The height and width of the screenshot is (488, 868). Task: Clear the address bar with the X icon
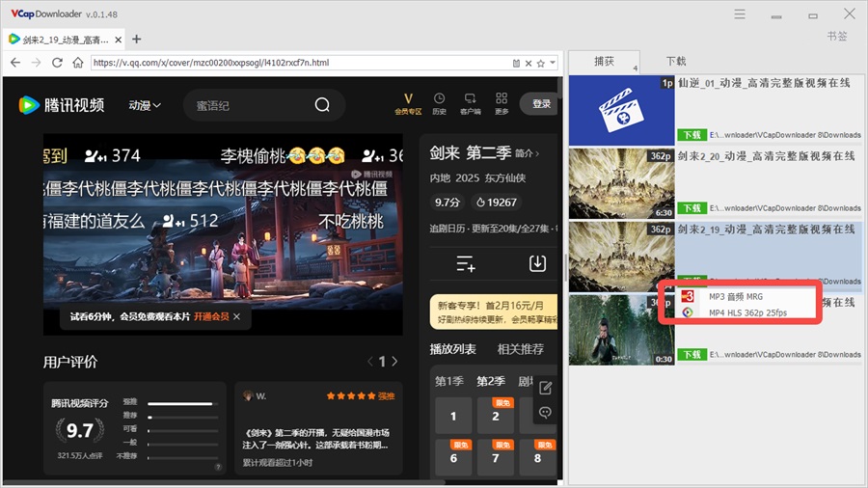[529, 63]
